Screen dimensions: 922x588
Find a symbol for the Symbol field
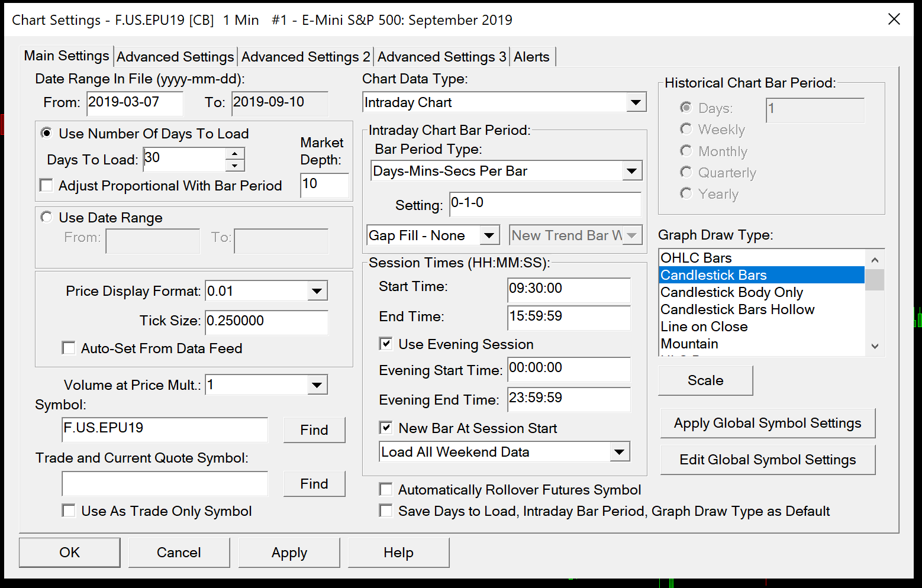[x=314, y=430]
